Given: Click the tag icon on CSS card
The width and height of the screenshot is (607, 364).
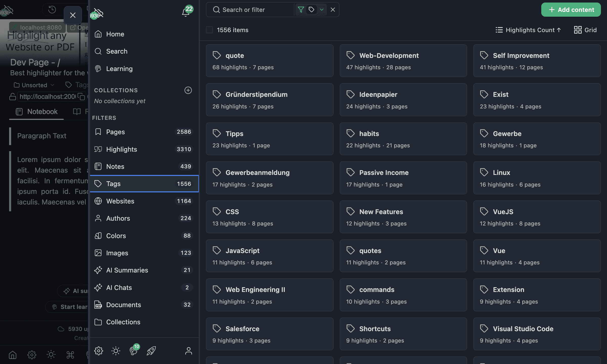Looking at the screenshot, I should pyautogui.click(x=217, y=211).
